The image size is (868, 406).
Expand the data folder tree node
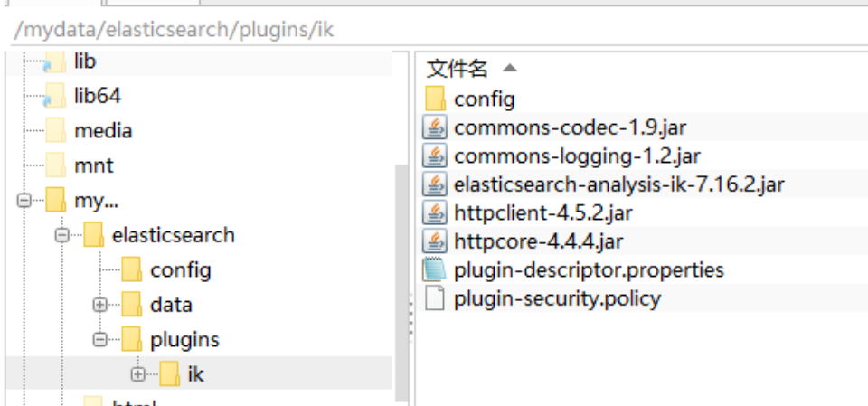click(100, 305)
